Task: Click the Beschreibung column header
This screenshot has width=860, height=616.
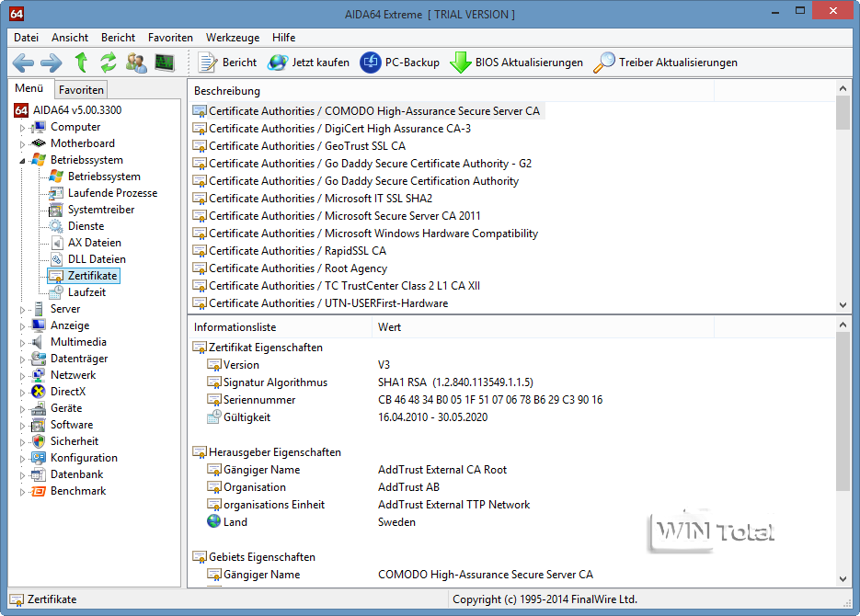Action: point(451,91)
